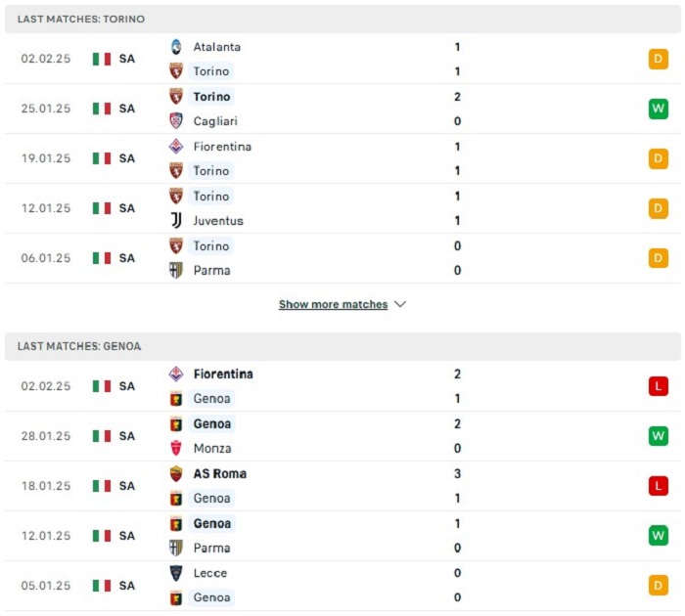685x616 pixels.
Task: Select the Parma team name in Torino matches
Action: point(211,271)
